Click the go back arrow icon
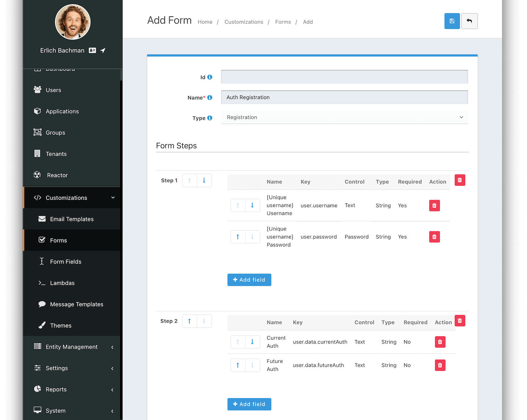 tap(469, 21)
